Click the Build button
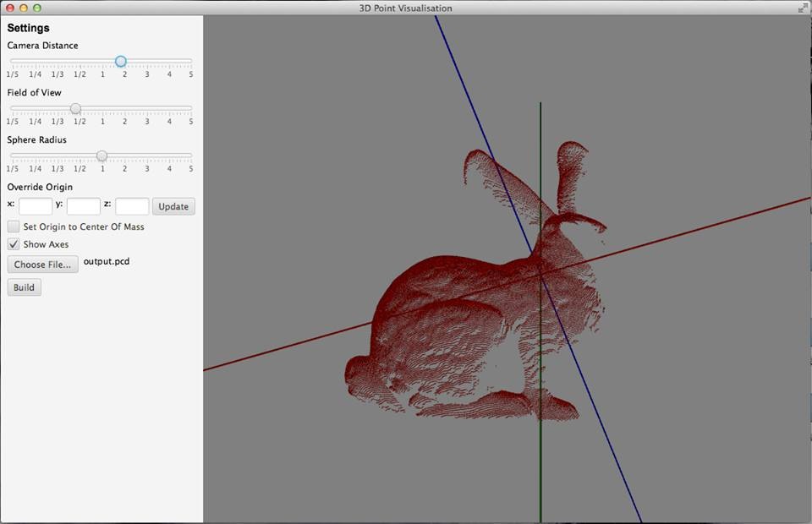The width and height of the screenshot is (812, 524). [24, 287]
